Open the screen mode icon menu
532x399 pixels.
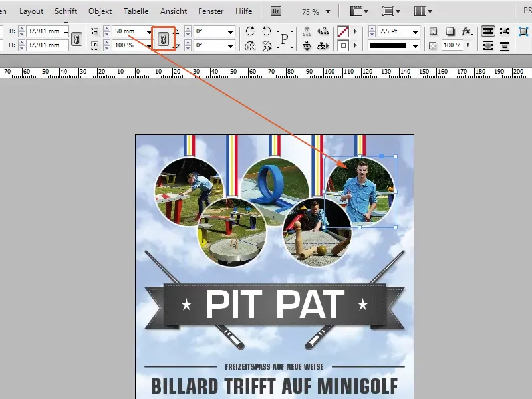point(391,11)
